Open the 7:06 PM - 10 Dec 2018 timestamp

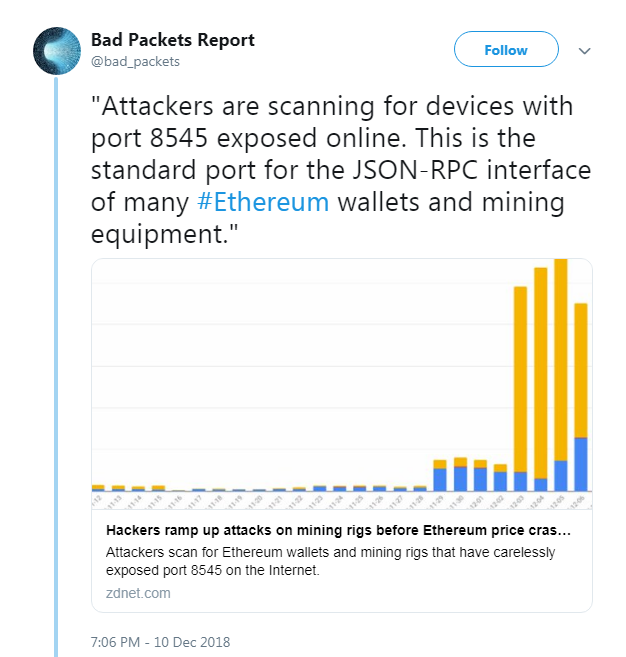(160, 641)
